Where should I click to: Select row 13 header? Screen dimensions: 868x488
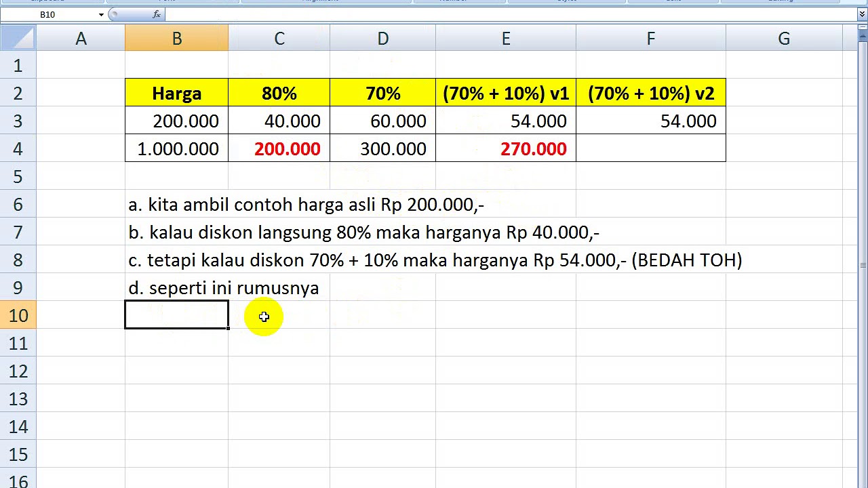[x=18, y=399]
